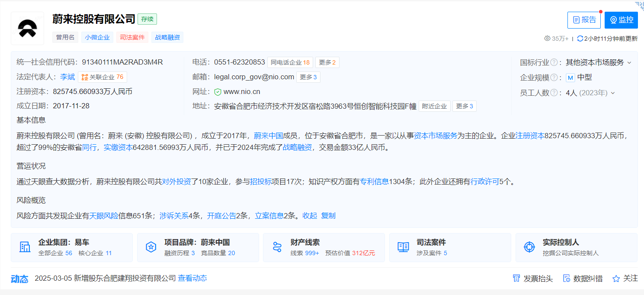Expand 更多 2 phone numbers
The image size is (644, 295).
tap(327, 62)
